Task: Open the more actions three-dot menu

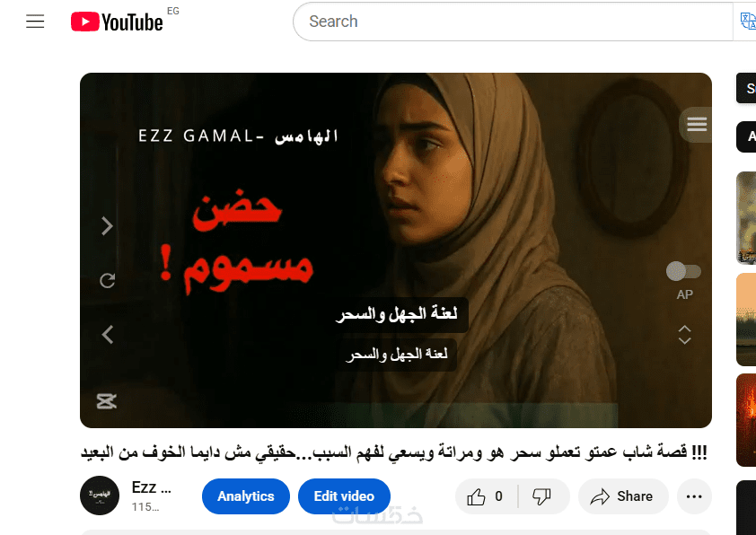Action: point(694,496)
